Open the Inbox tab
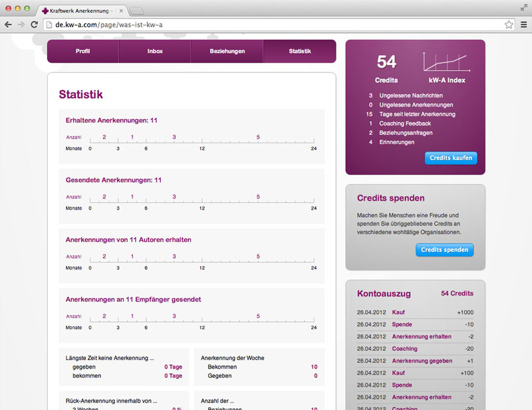Viewport: 532px width, 410px height. click(155, 51)
